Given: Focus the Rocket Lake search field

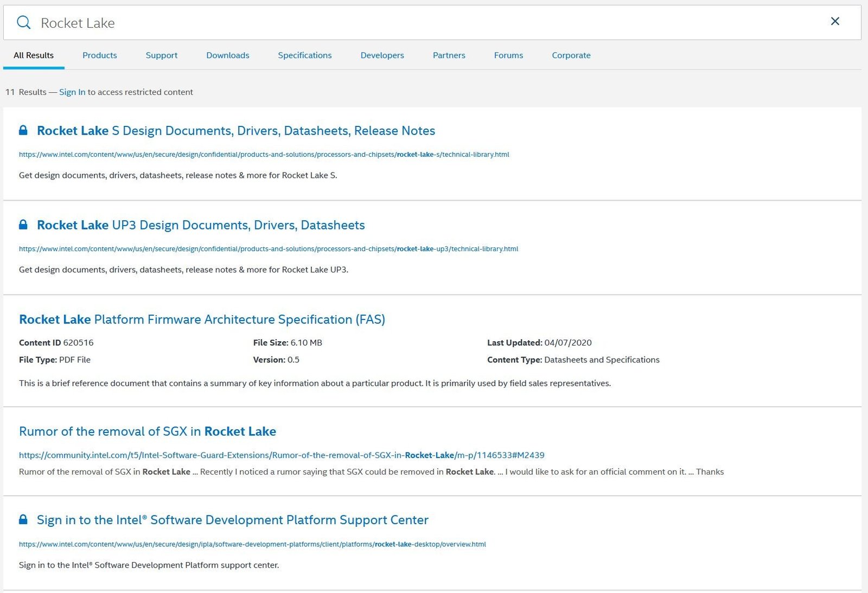Looking at the screenshot, I should pyautogui.click(x=432, y=23).
